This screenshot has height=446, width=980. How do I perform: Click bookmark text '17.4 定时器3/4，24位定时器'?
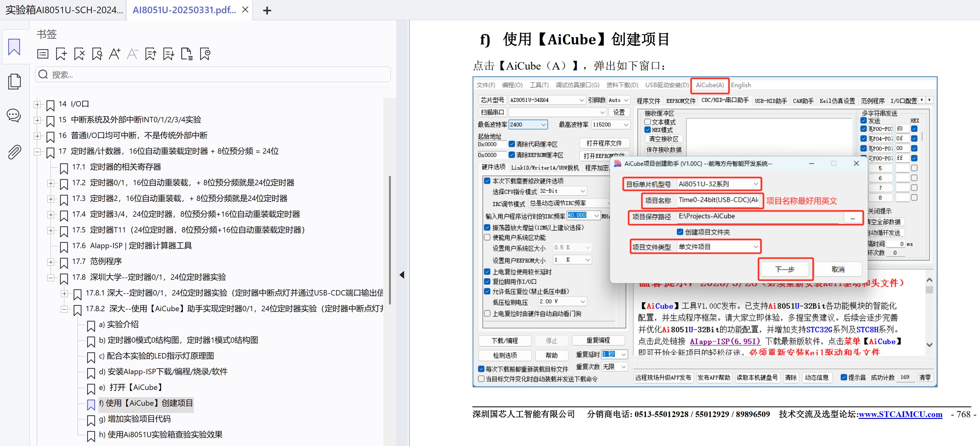(186, 214)
